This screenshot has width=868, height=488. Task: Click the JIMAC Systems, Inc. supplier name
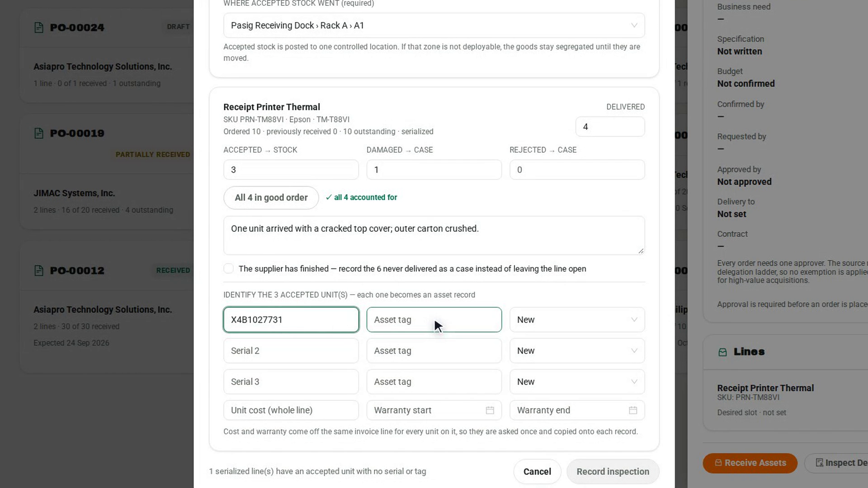tap(74, 193)
